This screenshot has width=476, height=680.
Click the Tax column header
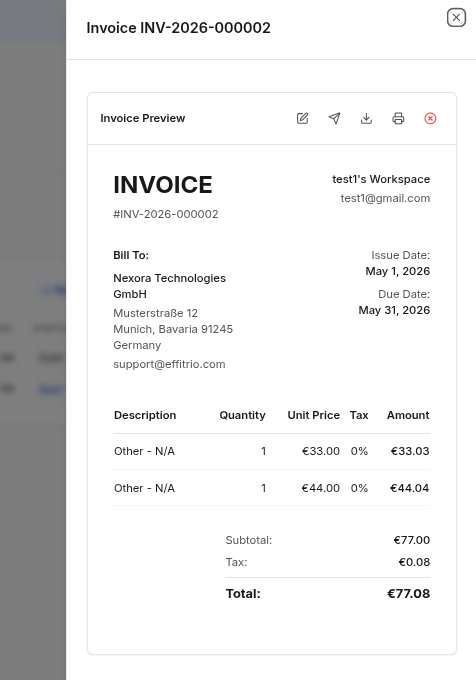point(359,415)
